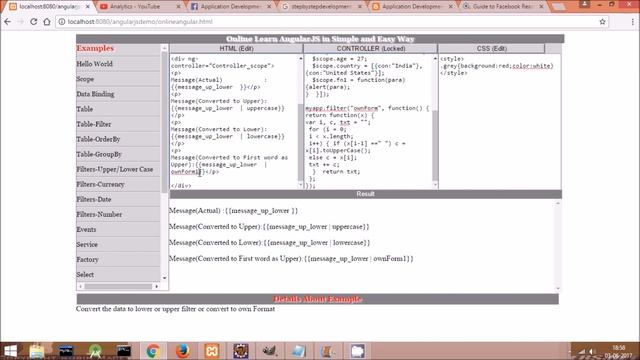Select the CSS (Edit) panel header
This screenshot has height=360, width=640.
point(491,49)
